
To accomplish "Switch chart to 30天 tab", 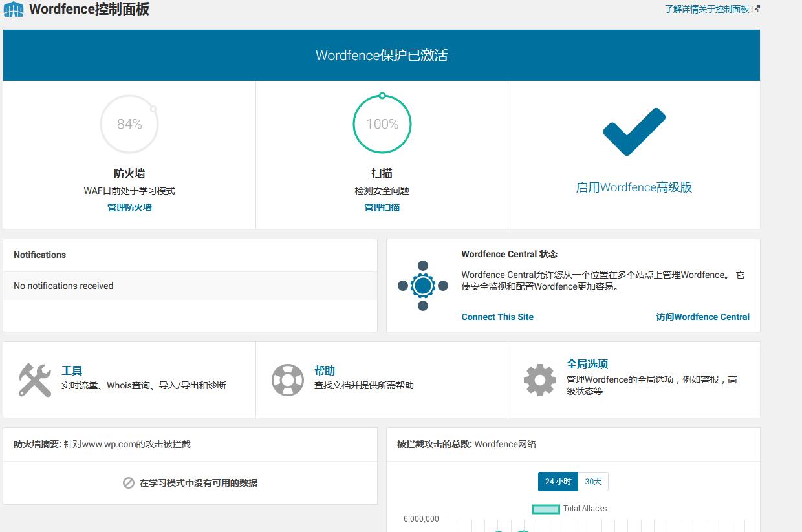I will (593, 482).
